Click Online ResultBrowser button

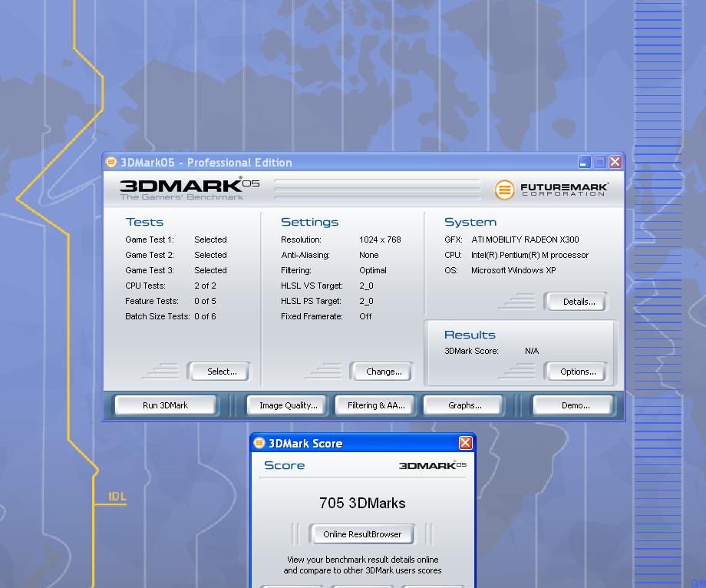(362, 534)
